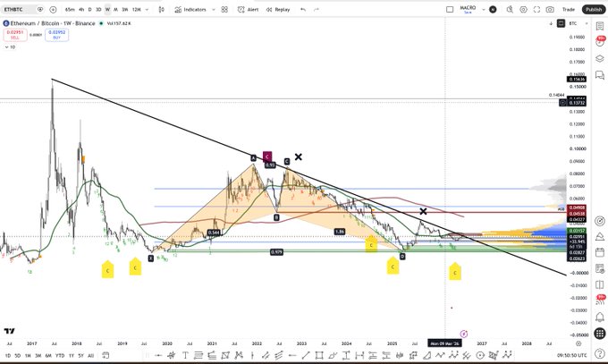Open the help question mark icon

point(599,353)
